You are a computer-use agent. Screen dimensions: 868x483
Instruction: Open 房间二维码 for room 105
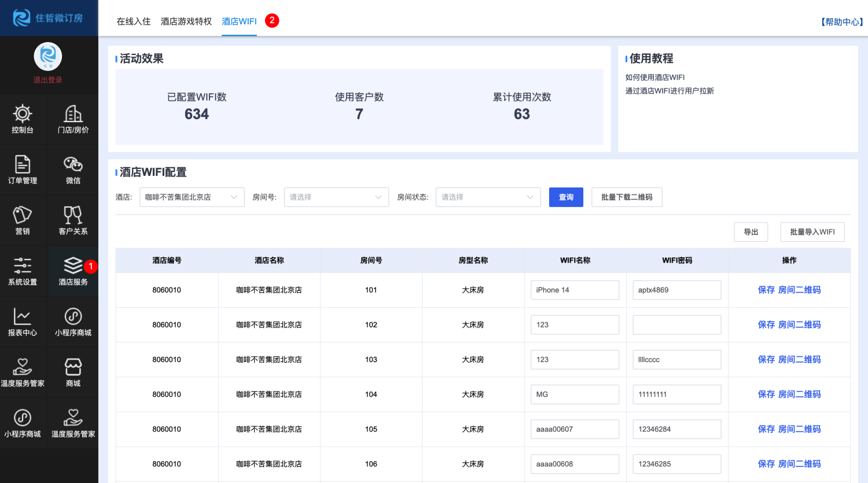tap(800, 429)
